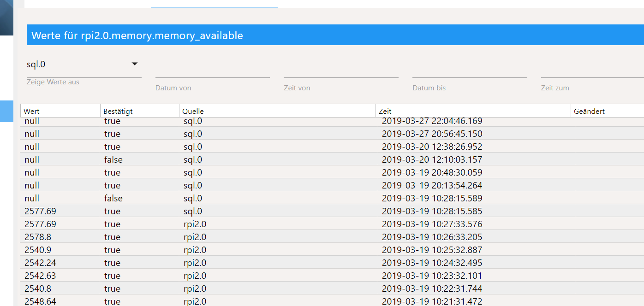Click the Bestätigt column header
Image resolution: width=644 pixels, height=306 pixels.
click(139, 111)
